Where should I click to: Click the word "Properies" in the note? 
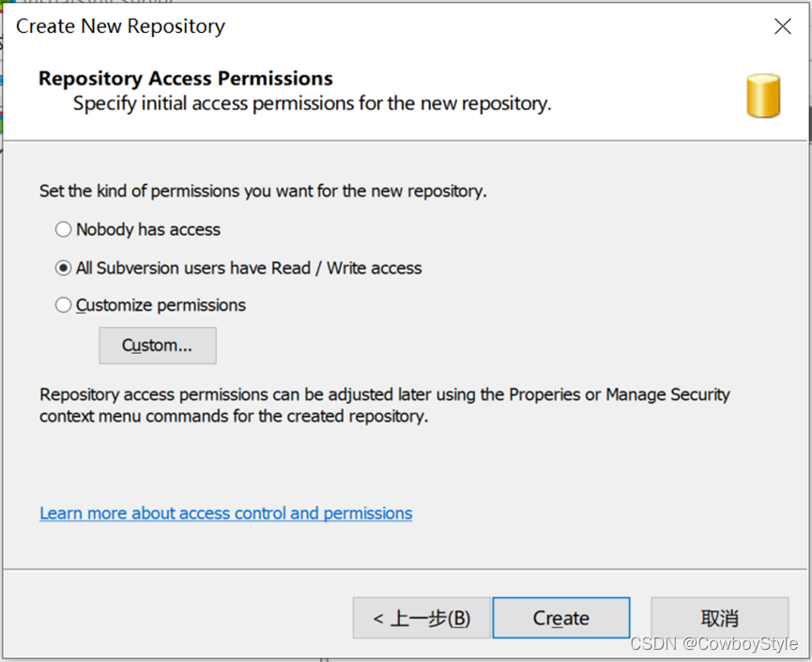tap(544, 394)
